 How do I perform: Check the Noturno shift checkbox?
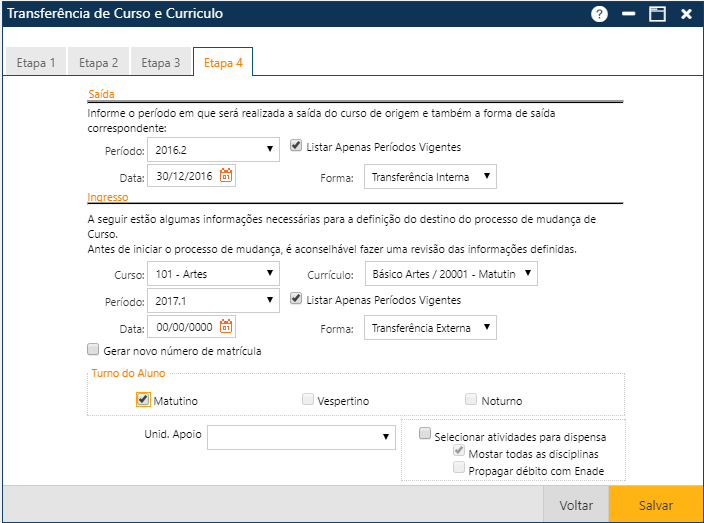pyautogui.click(x=471, y=399)
